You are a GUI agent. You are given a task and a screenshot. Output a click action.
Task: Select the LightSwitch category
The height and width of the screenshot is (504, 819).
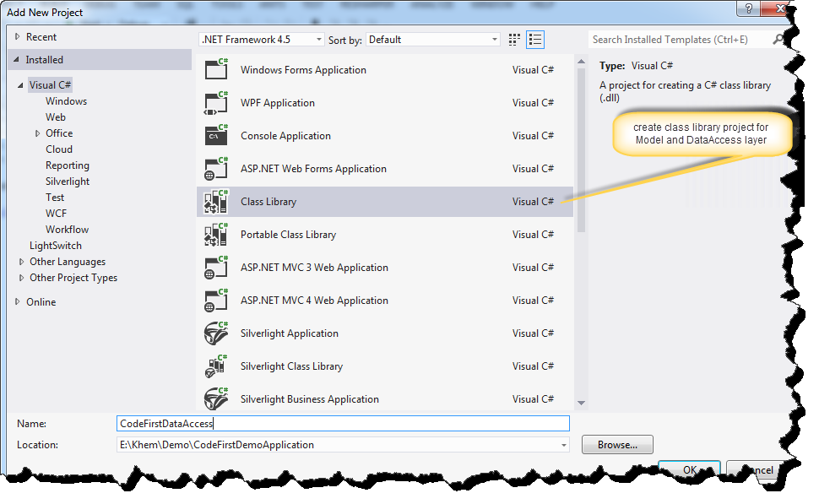click(56, 246)
